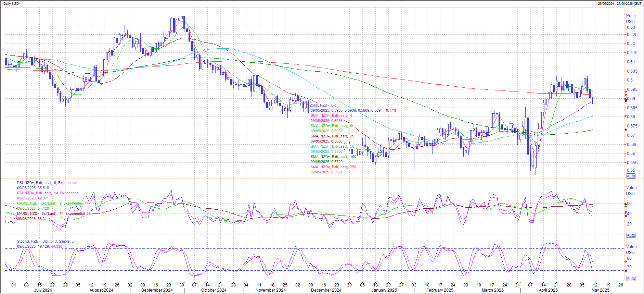Click the candle values line showing -0.17%

click(353, 111)
